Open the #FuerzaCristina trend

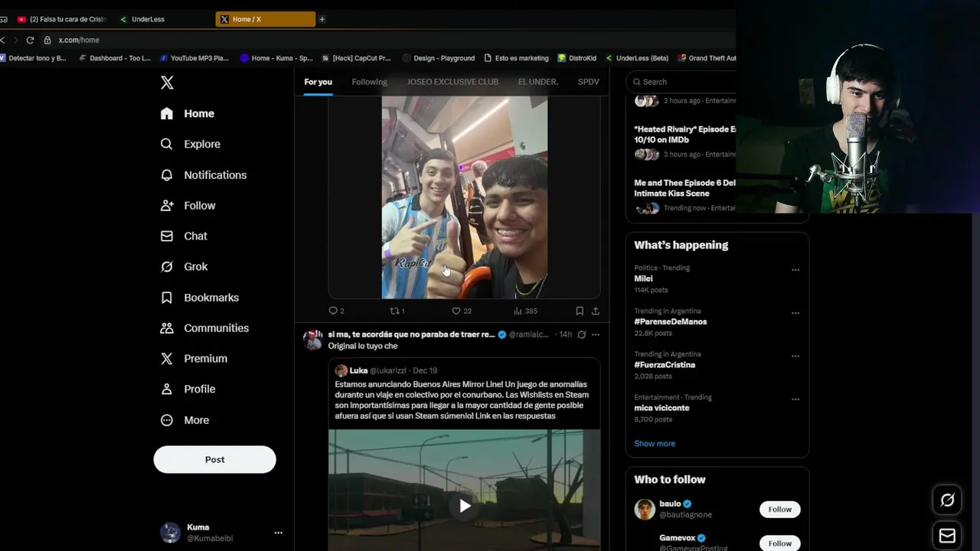665,365
